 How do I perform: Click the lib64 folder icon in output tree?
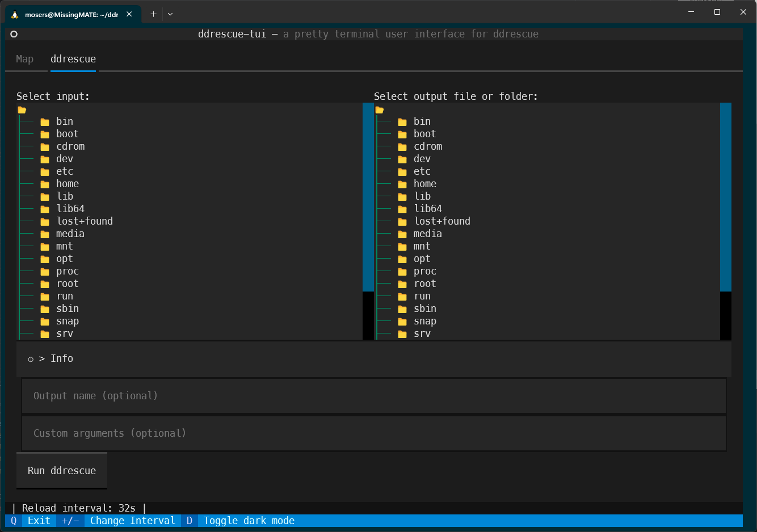tap(402, 209)
